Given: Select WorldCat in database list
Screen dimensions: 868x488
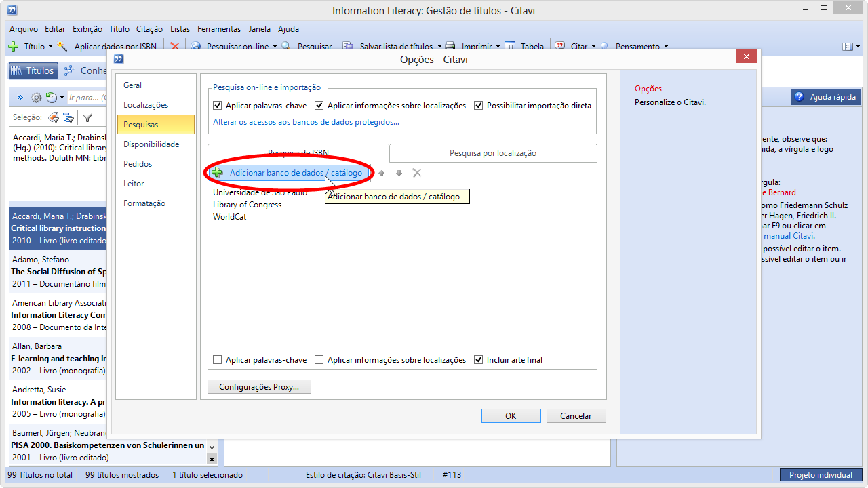Looking at the screenshot, I should pos(230,217).
